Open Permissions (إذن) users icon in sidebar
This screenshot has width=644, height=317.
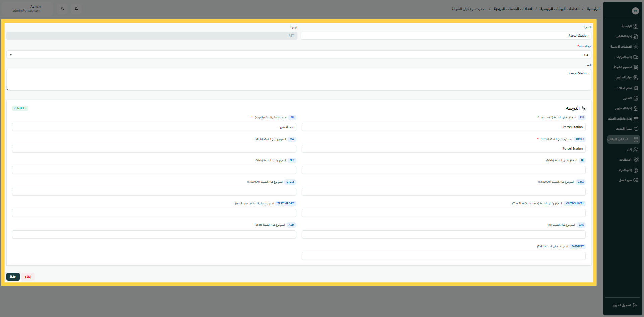(636, 150)
